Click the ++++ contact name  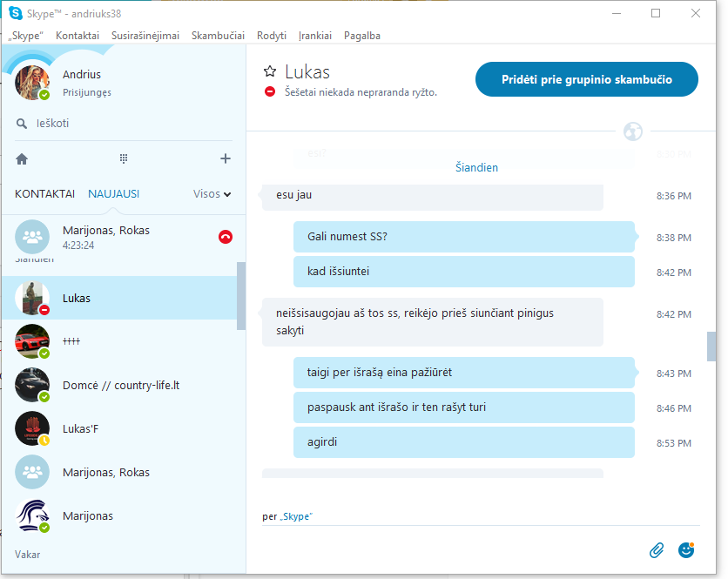pos(71,341)
